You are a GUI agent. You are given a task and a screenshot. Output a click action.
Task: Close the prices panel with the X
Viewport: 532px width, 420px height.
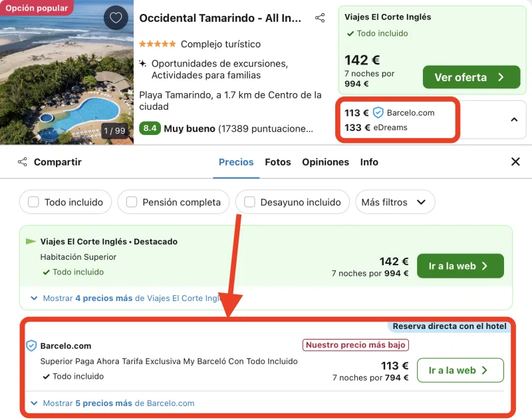[515, 161]
